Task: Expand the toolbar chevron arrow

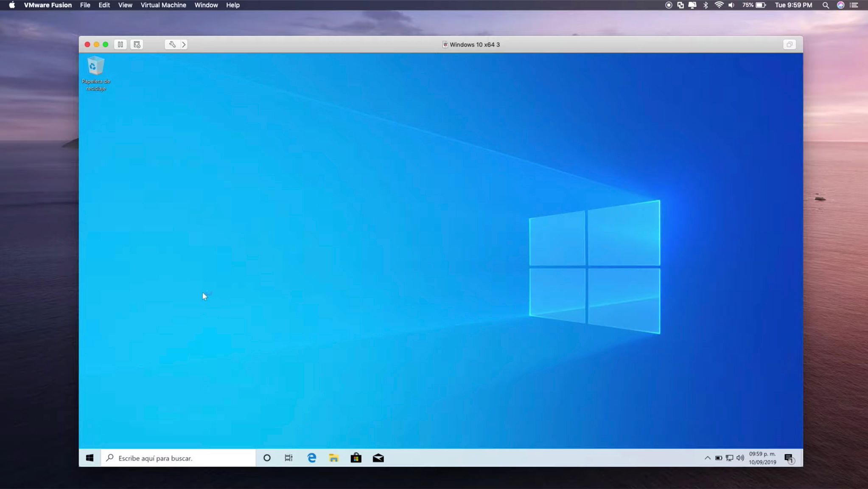Action: point(184,45)
